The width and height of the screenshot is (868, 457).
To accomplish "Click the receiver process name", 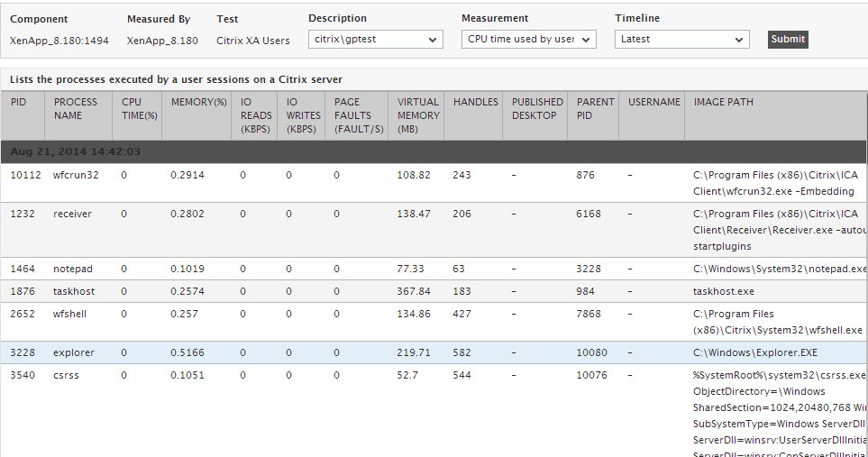I will pyautogui.click(x=72, y=214).
